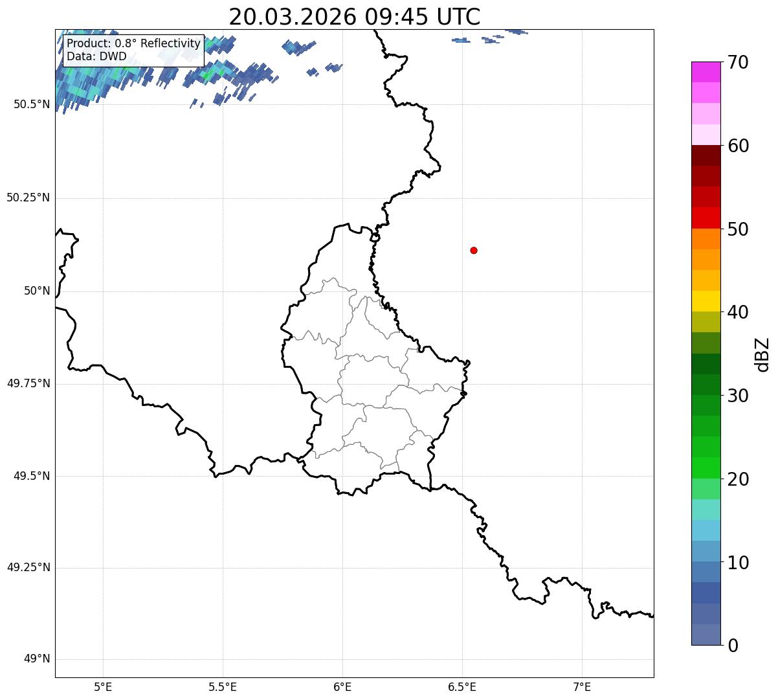
Task: Click the colorbar tick value 0
Action: tap(733, 646)
